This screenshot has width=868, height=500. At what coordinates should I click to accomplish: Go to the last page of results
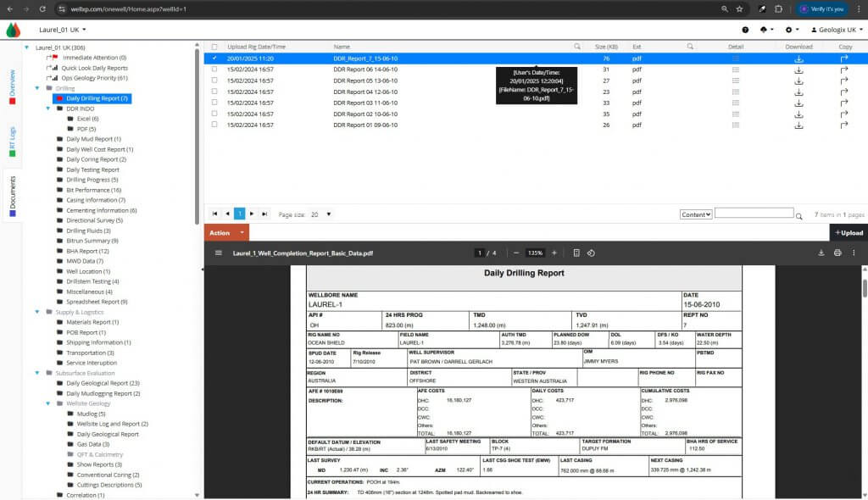coord(264,214)
